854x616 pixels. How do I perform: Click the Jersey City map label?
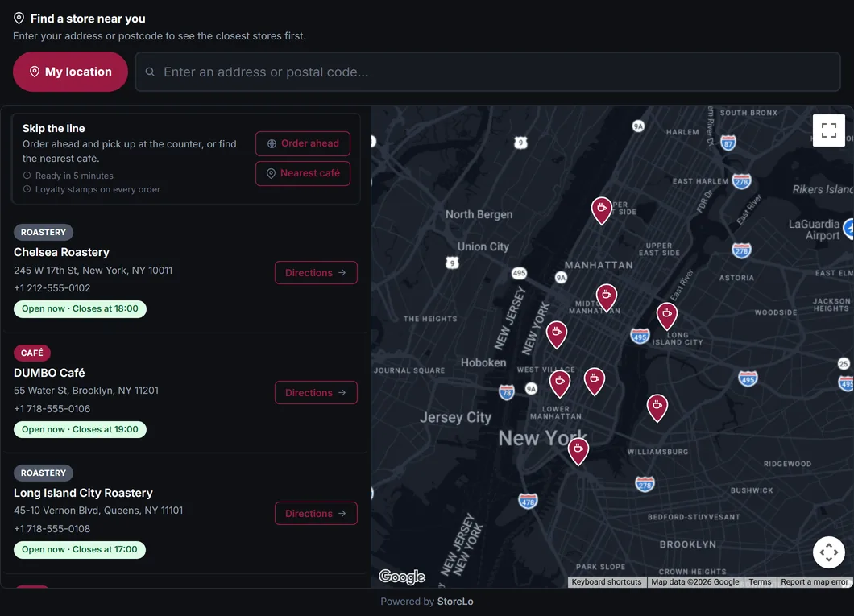click(x=455, y=417)
